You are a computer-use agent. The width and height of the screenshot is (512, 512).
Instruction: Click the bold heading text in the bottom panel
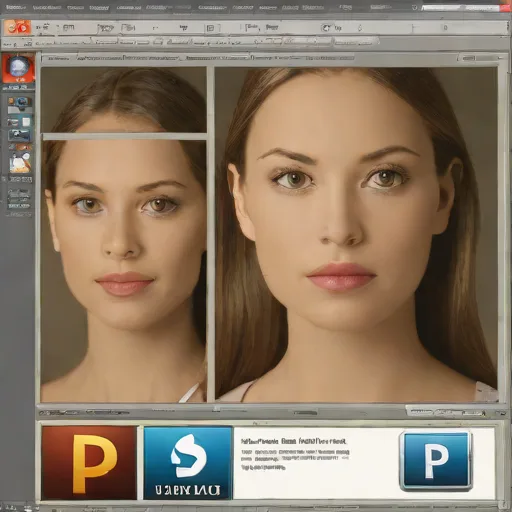pos(294,441)
